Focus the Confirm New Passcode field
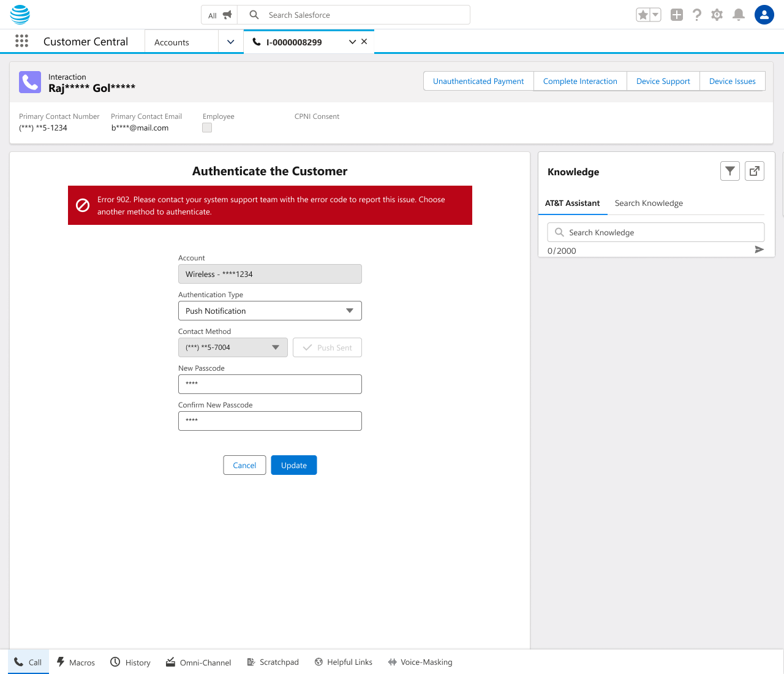Image resolution: width=784 pixels, height=674 pixels. 270,421
